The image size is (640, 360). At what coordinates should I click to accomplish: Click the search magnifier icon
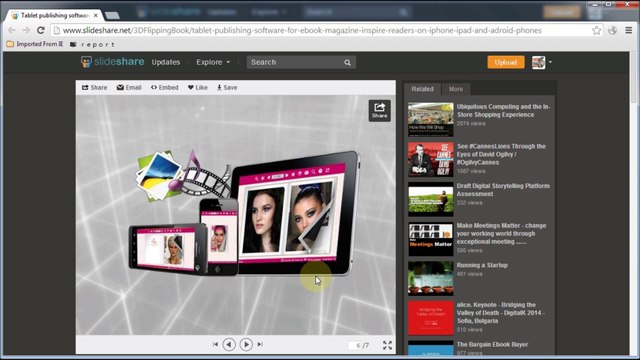click(347, 62)
